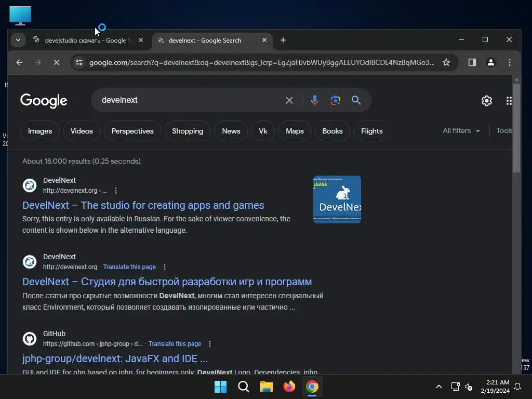Click the forward navigation arrow

pos(38,62)
